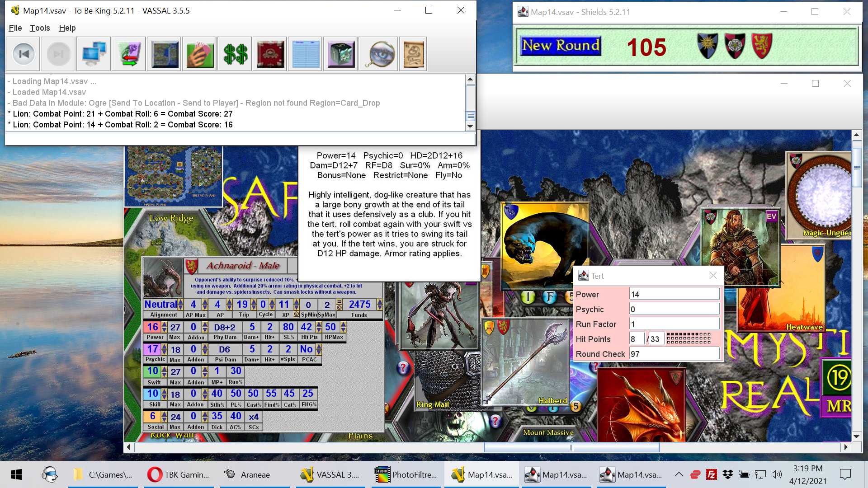Open Windows Start menu

(x=16, y=474)
